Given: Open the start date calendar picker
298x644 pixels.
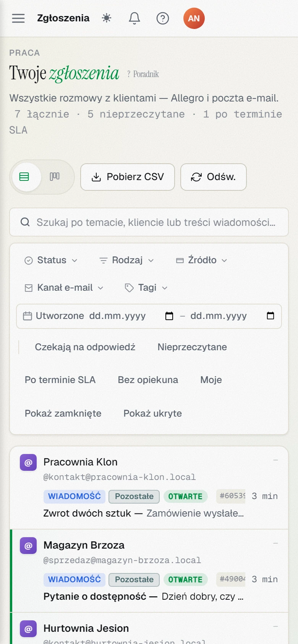Looking at the screenshot, I should (x=169, y=316).
